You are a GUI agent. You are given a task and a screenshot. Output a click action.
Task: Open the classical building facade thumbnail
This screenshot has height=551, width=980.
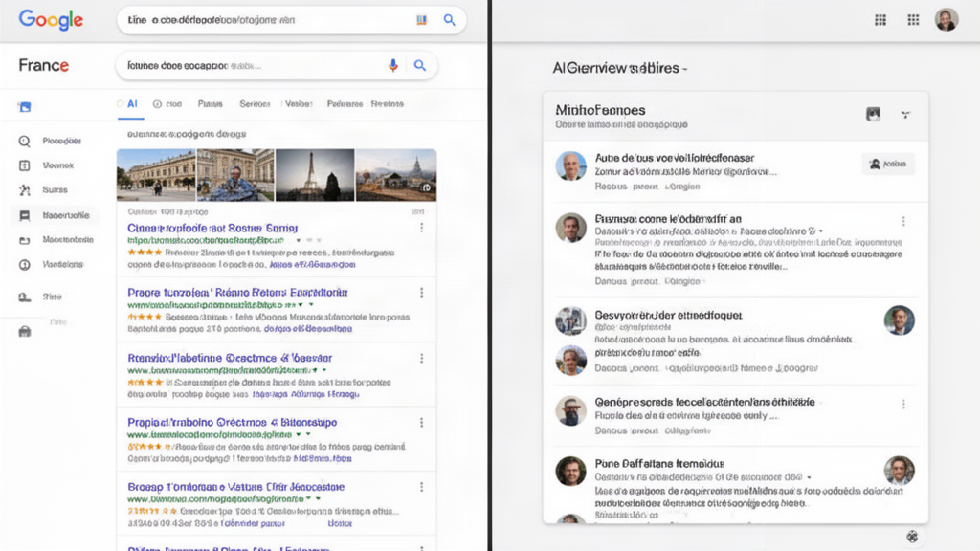click(156, 175)
